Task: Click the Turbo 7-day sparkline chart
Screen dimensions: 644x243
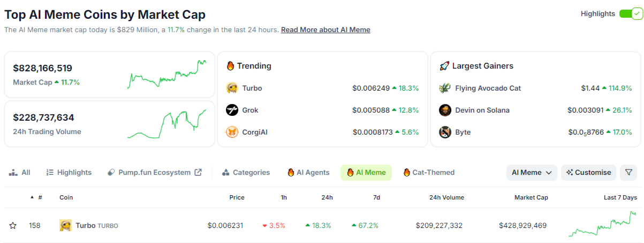Action: (603, 225)
